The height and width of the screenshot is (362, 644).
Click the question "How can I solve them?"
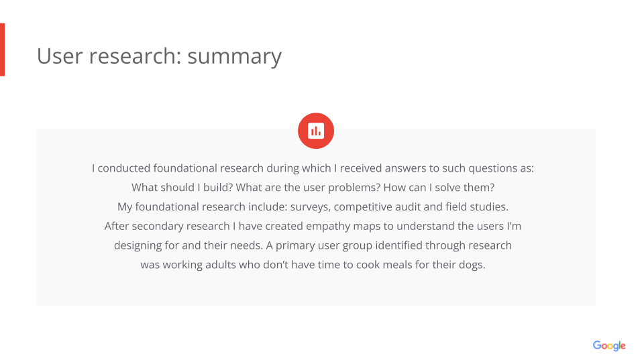pos(439,188)
